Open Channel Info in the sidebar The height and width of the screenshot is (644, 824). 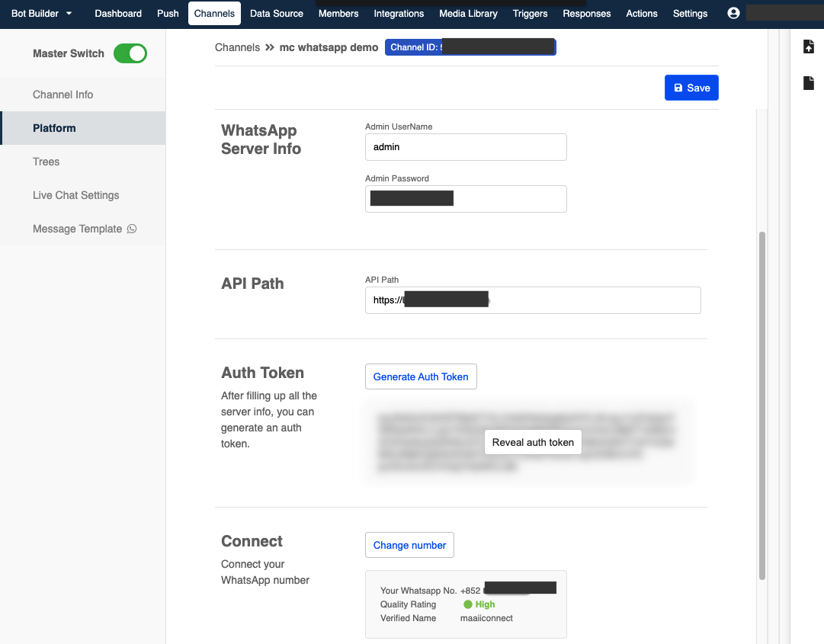pyautogui.click(x=83, y=95)
